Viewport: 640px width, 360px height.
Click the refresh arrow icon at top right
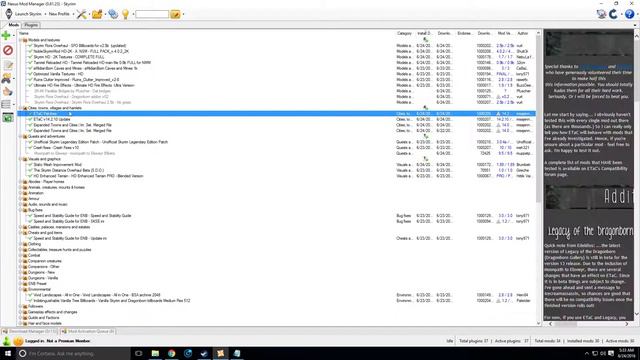tap(613, 14)
